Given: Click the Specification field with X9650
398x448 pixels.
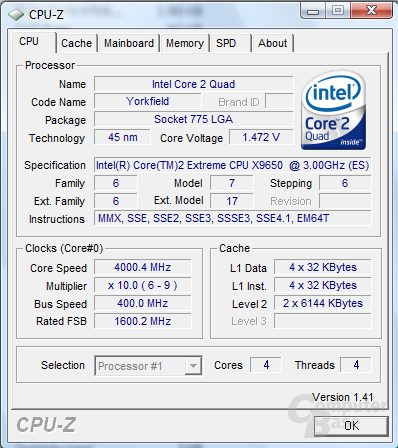Looking at the screenshot, I should coord(232,165).
